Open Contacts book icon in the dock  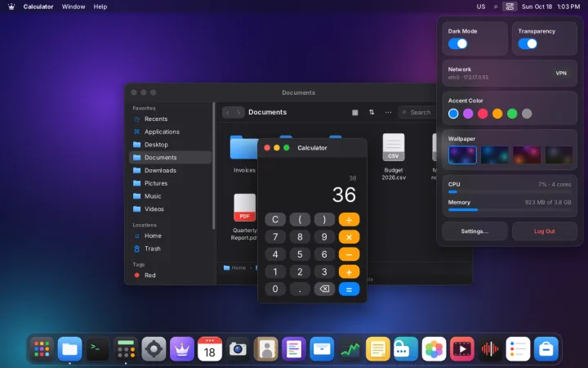pyautogui.click(x=266, y=349)
